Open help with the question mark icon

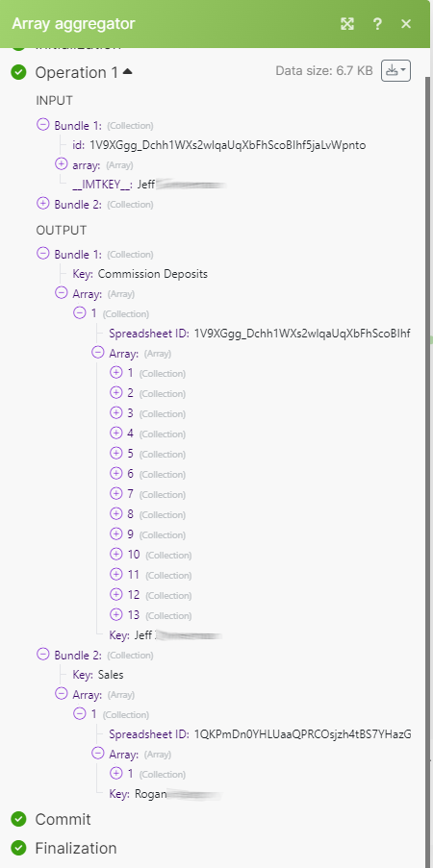[377, 24]
